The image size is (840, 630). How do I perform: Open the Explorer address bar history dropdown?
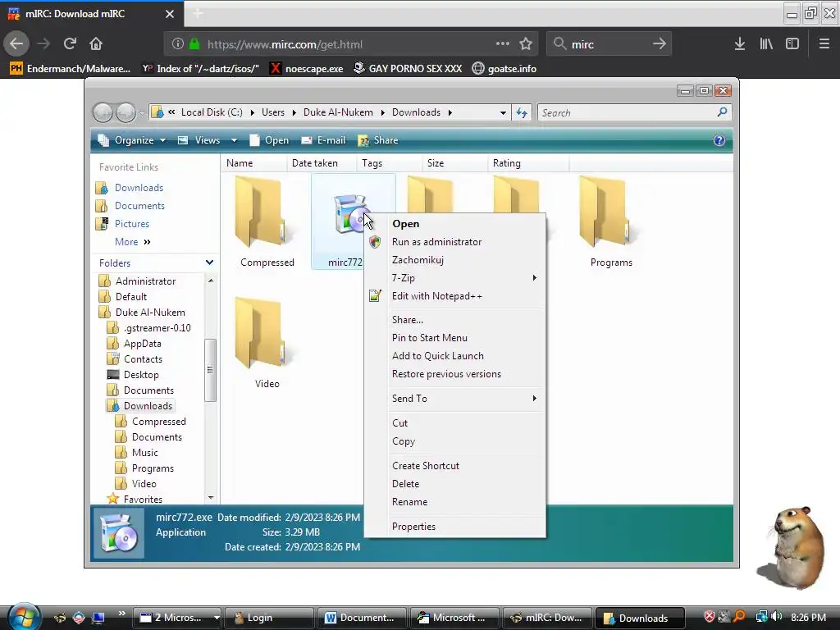pos(503,112)
